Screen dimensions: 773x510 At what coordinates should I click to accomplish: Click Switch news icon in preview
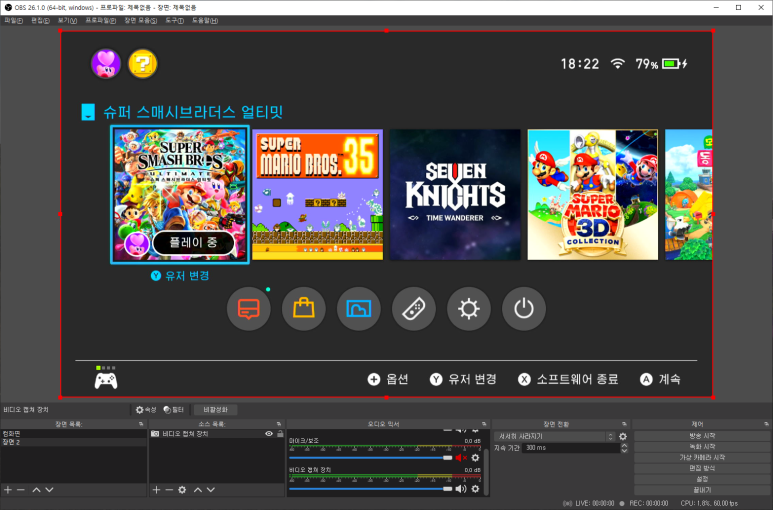248,309
